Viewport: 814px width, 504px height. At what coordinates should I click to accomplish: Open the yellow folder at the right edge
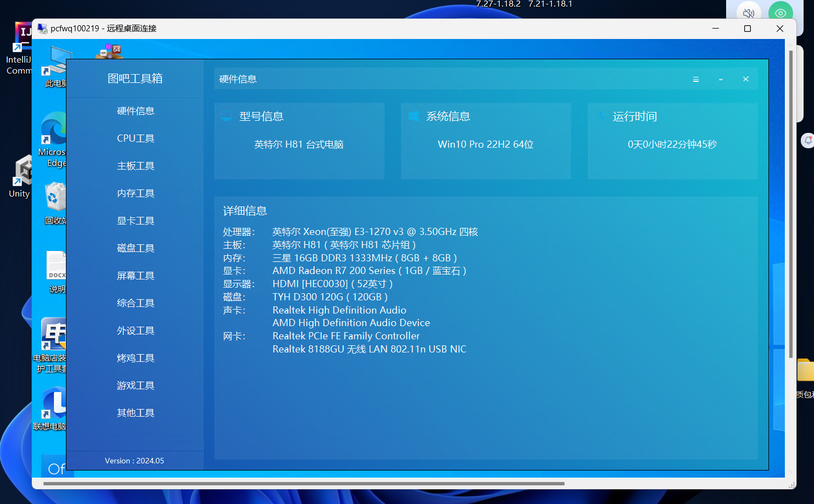click(x=806, y=370)
